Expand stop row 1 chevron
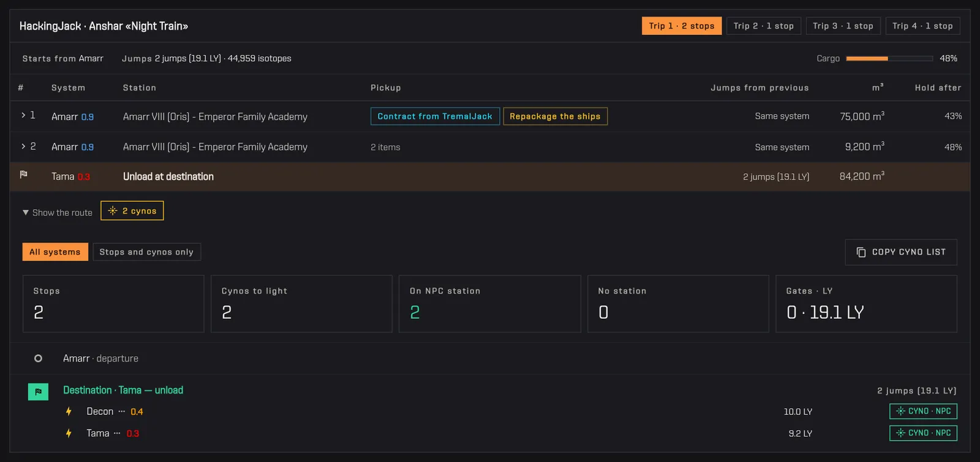The image size is (980, 462). (x=23, y=115)
